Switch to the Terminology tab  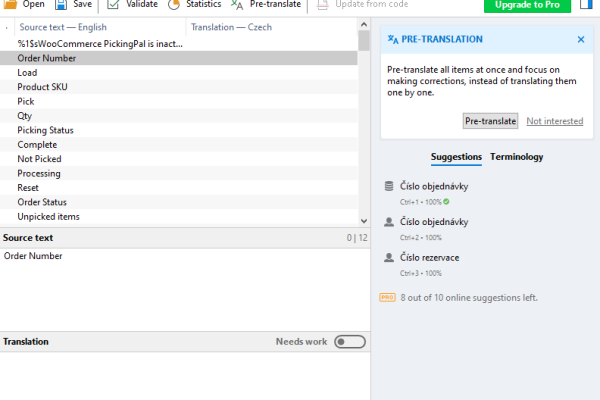pos(517,157)
